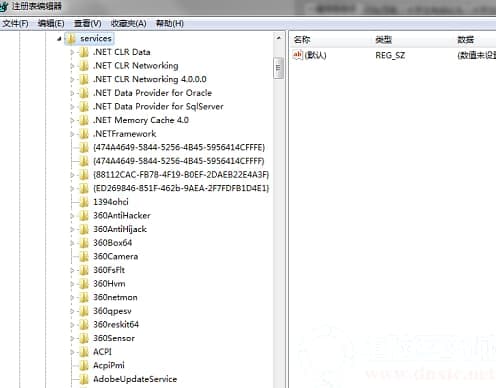Click the 360reskit64 folder icon

(84, 325)
